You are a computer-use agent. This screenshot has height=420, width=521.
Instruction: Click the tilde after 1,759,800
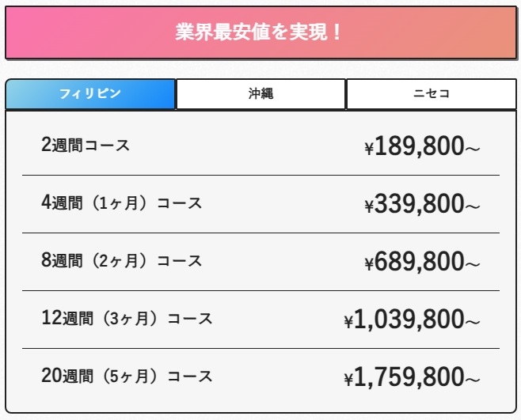472,380
